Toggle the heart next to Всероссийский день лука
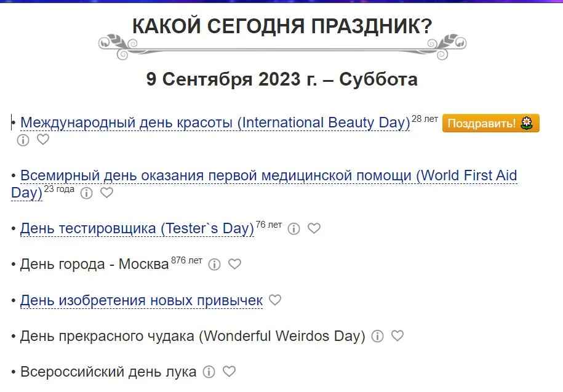 (230, 372)
